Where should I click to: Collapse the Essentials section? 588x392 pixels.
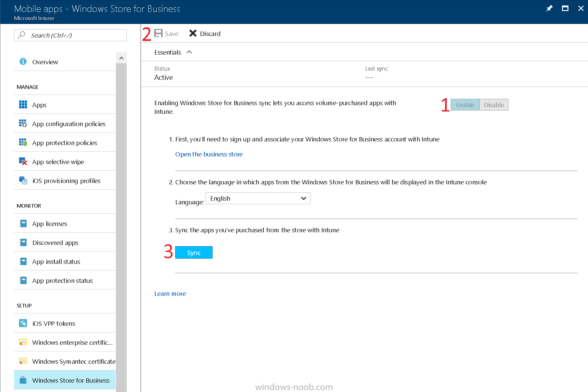coord(189,52)
